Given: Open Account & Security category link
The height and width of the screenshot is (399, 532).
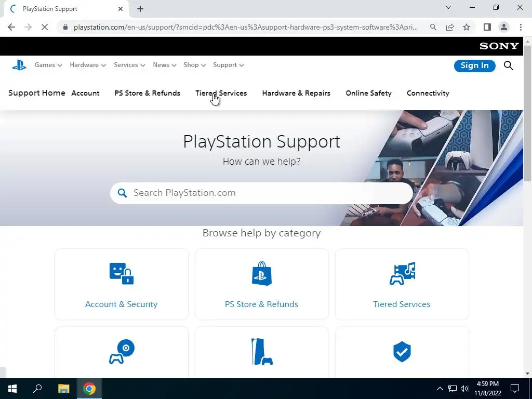Looking at the screenshot, I should tap(121, 304).
